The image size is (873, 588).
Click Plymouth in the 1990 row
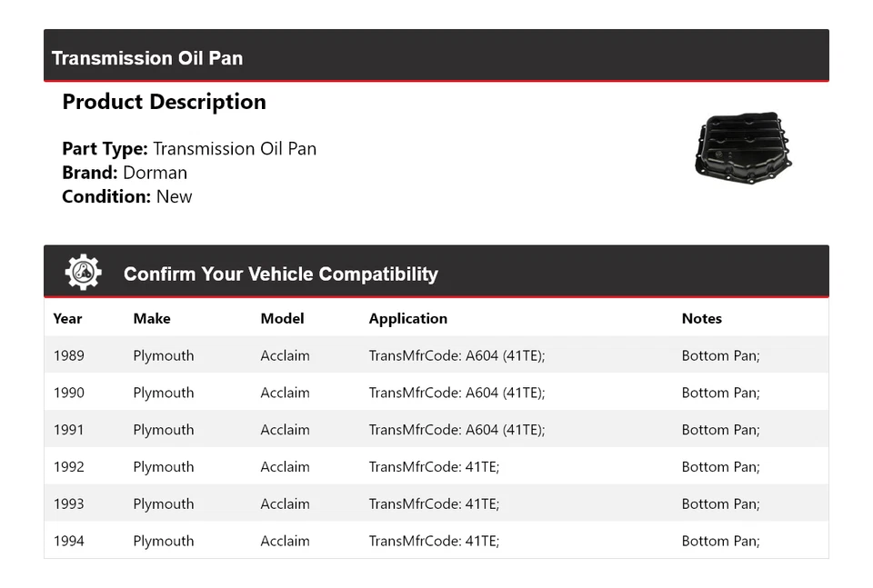(164, 394)
